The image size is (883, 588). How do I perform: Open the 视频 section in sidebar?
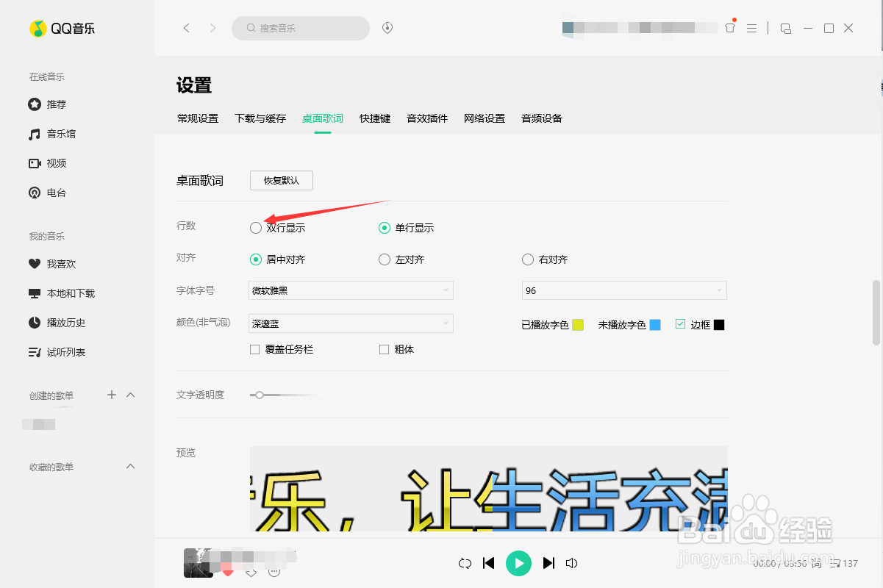tap(56, 162)
